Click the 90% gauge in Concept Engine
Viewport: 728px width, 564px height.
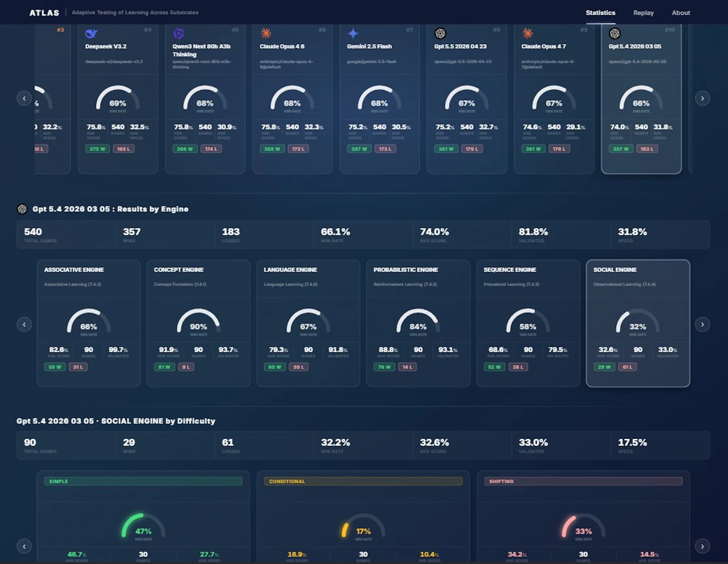point(198,323)
